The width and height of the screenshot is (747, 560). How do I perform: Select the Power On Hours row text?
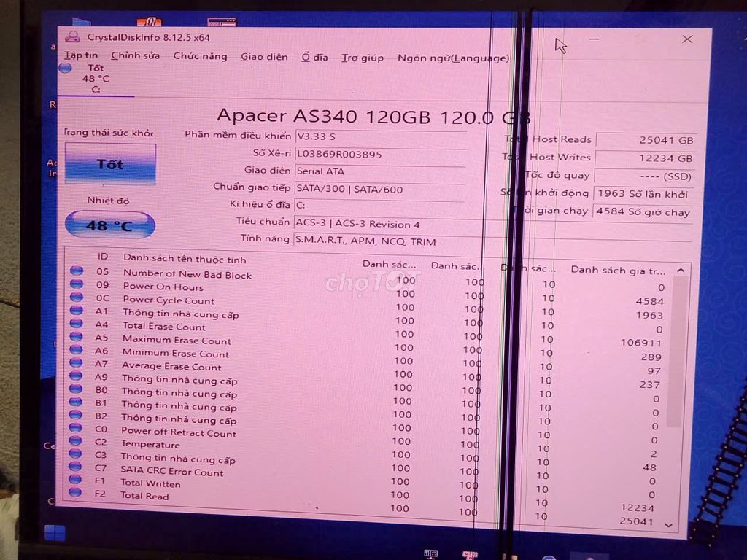click(163, 287)
